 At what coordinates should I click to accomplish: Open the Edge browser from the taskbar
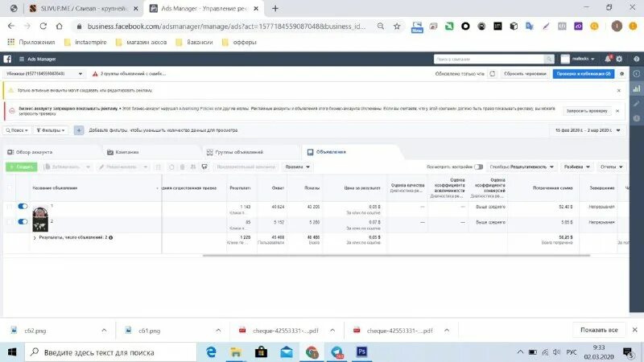click(x=211, y=352)
